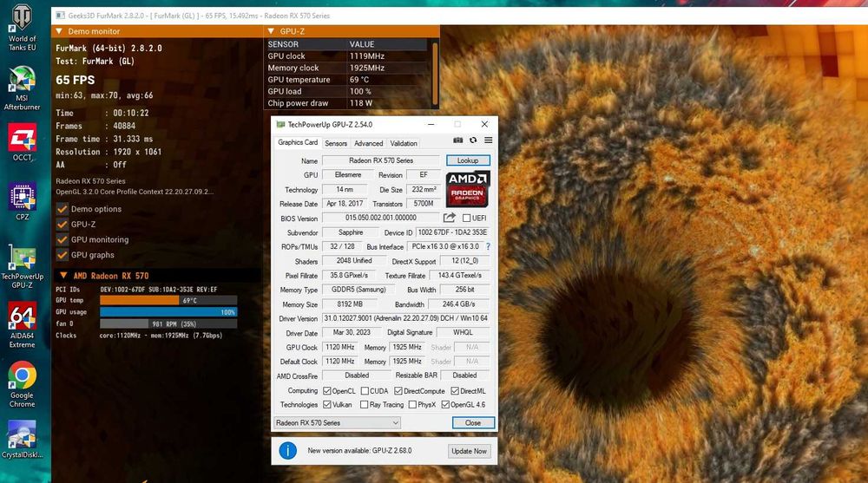The height and width of the screenshot is (483, 868).
Task: Open World of Tanks EU desktop shortcut
Action: pos(23,28)
